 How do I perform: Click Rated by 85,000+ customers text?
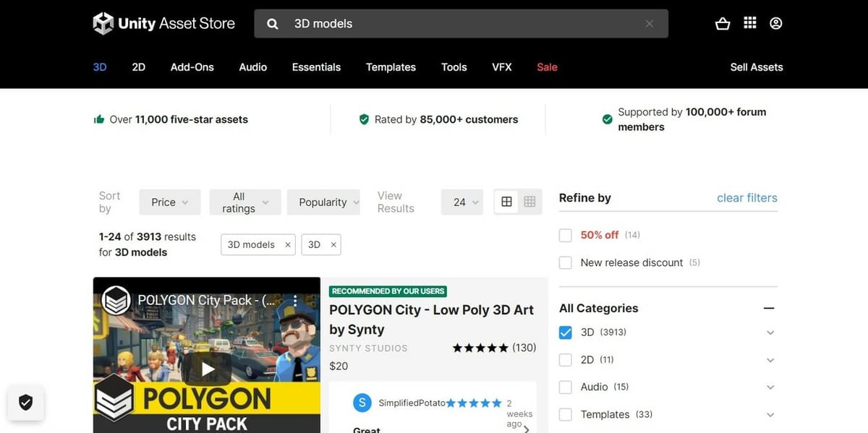click(446, 119)
